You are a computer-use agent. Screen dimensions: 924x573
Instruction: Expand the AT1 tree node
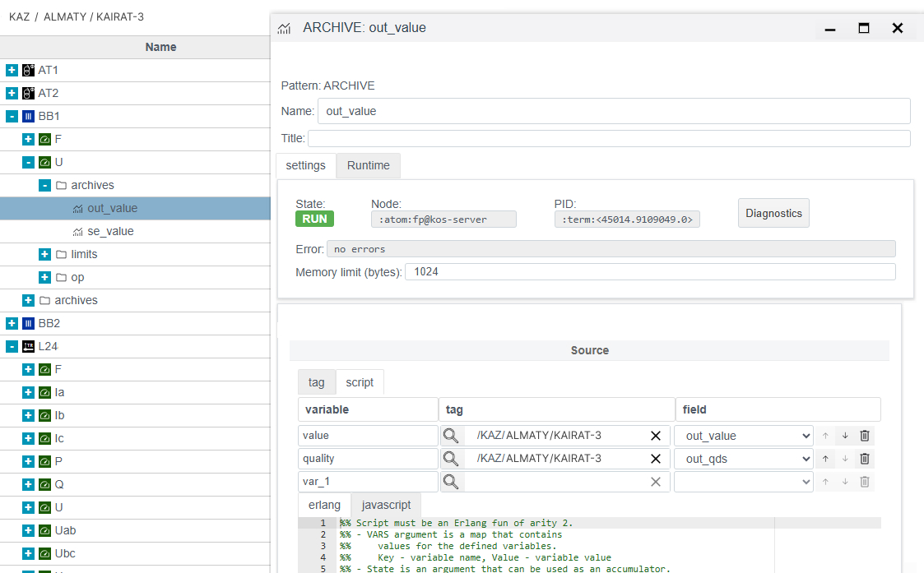pos(12,71)
